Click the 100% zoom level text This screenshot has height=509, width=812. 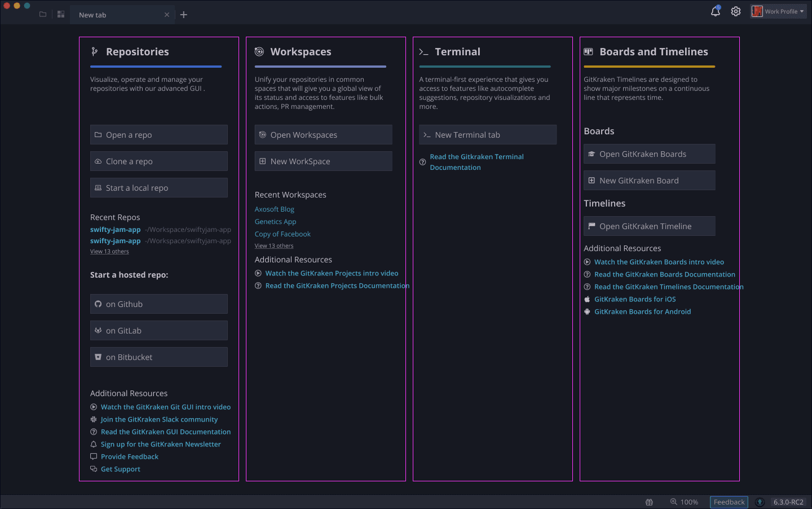coord(689,502)
